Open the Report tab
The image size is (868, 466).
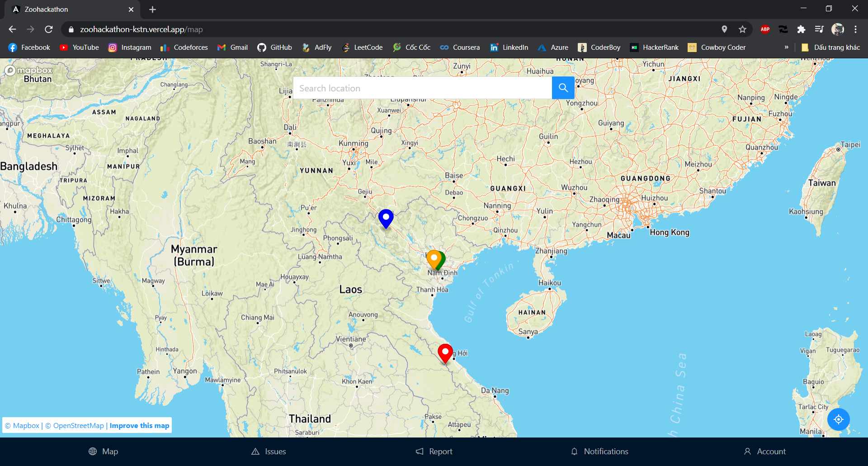click(x=434, y=452)
